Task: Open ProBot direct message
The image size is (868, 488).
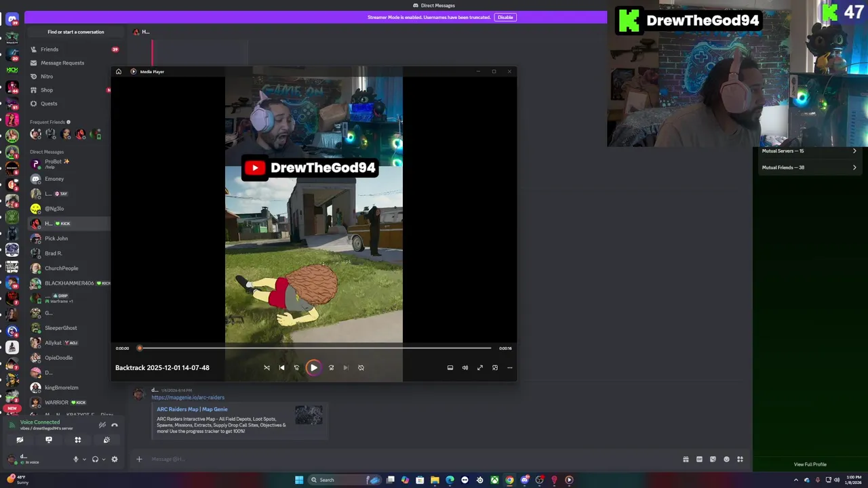Action: tap(68, 164)
